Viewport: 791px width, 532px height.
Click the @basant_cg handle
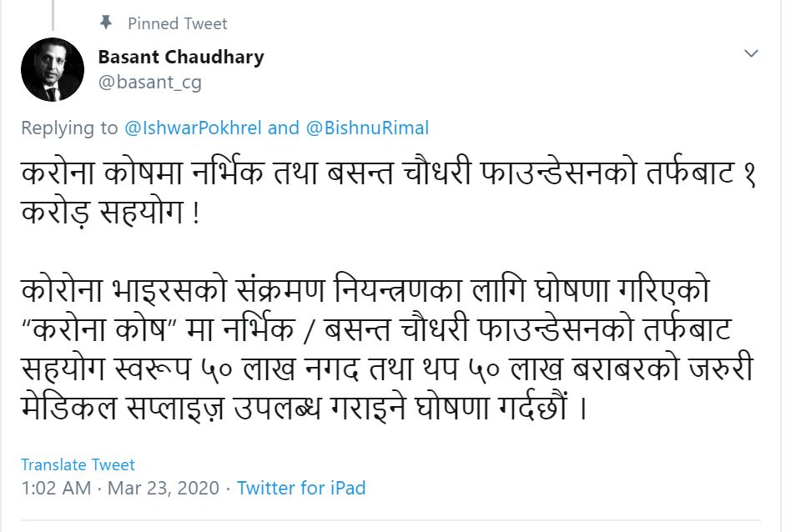pos(149,83)
